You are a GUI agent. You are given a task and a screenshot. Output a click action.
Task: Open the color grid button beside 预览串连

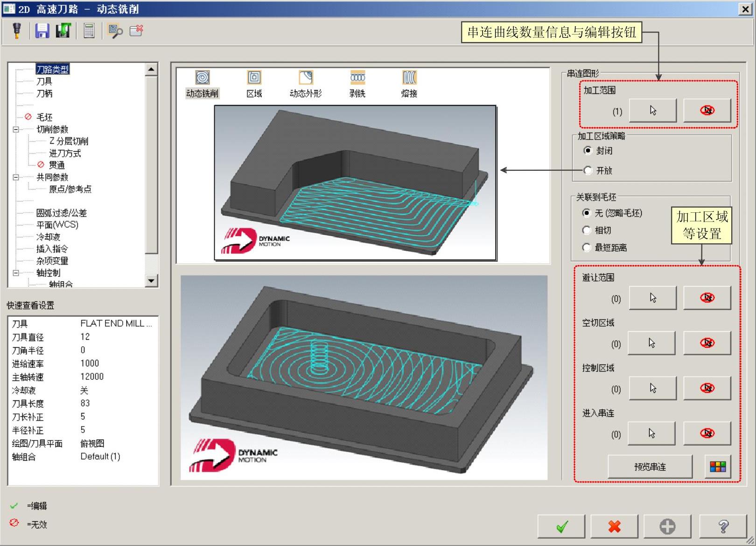pos(717,467)
